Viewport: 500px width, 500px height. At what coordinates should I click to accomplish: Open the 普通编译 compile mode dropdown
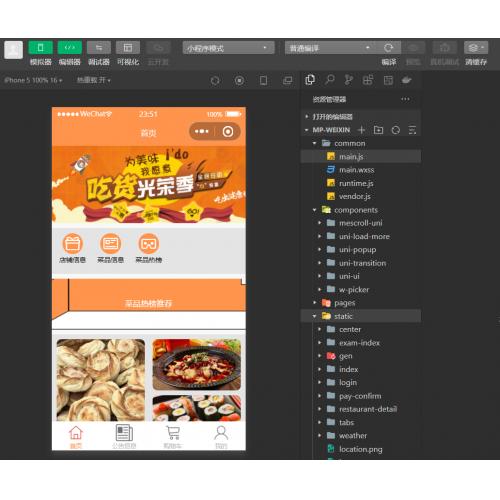point(330,48)
